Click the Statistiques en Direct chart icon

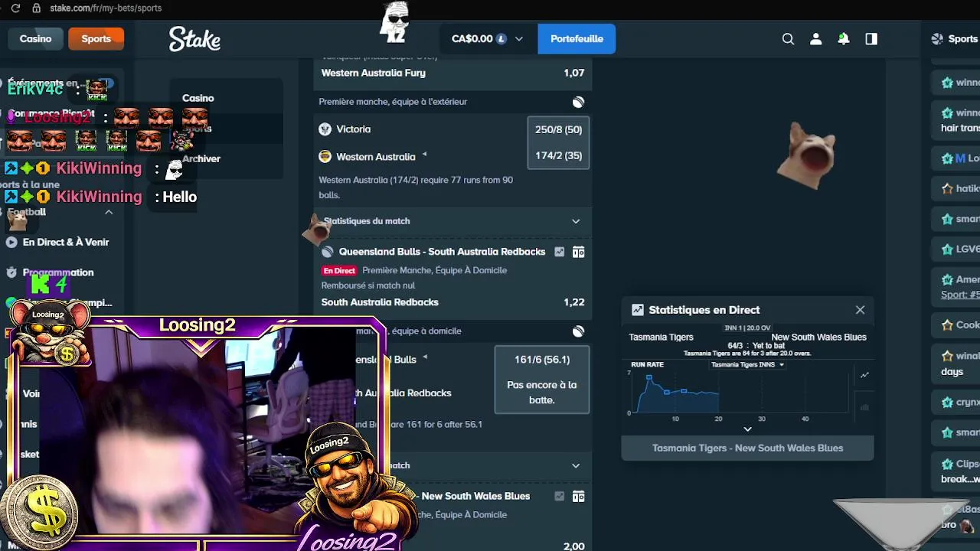coord(637,310)
